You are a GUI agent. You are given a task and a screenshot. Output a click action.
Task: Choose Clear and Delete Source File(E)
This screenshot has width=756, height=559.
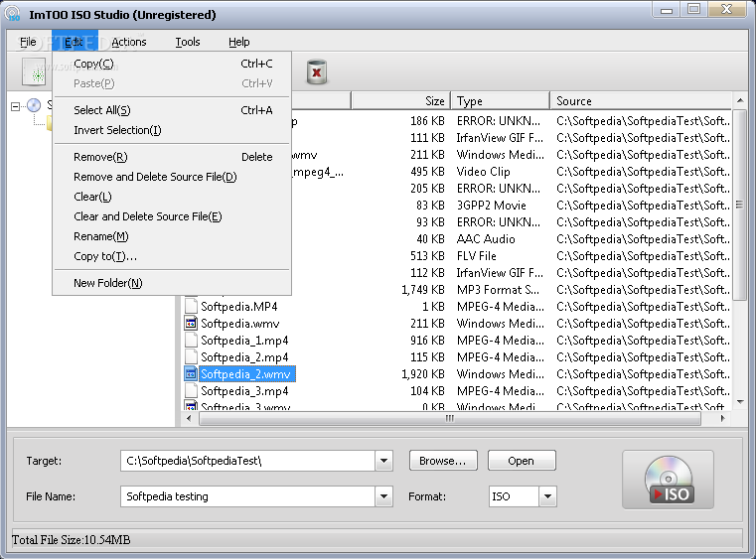click(172, 216)
